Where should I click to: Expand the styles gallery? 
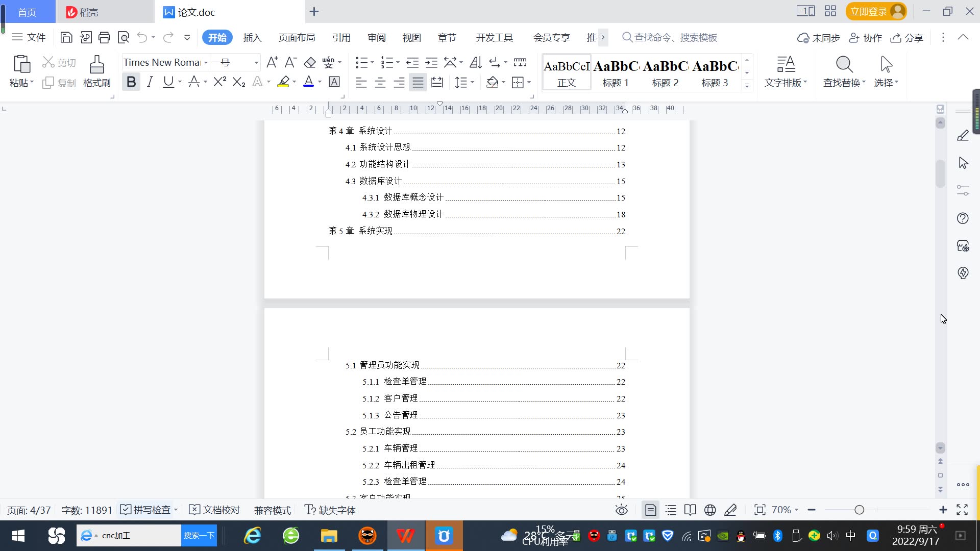(747, 85)
